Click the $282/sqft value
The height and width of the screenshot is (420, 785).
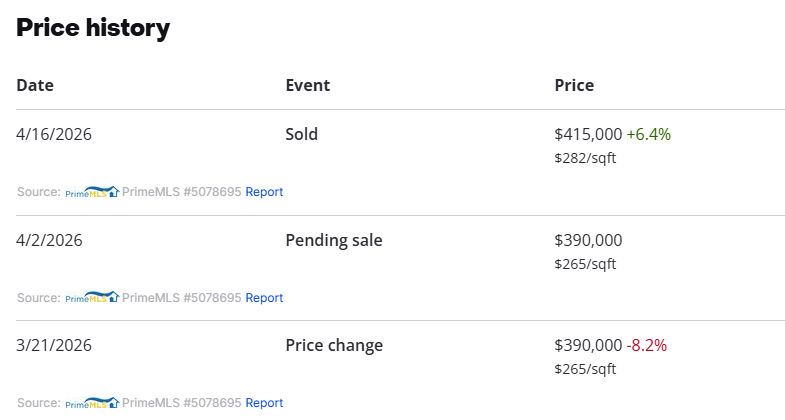point(585,158)
